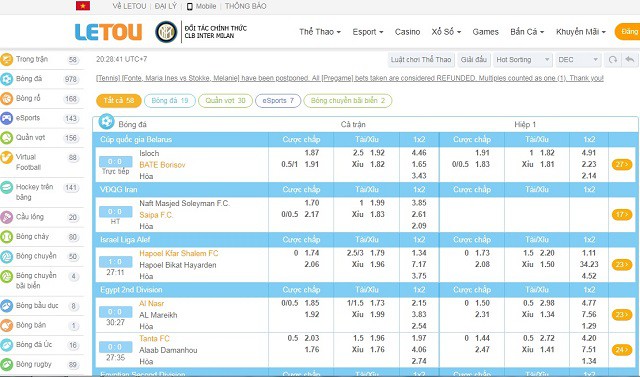Open the Hot Sorting dropdown
This screenshot has width=640, height=377.
point(522,60)
